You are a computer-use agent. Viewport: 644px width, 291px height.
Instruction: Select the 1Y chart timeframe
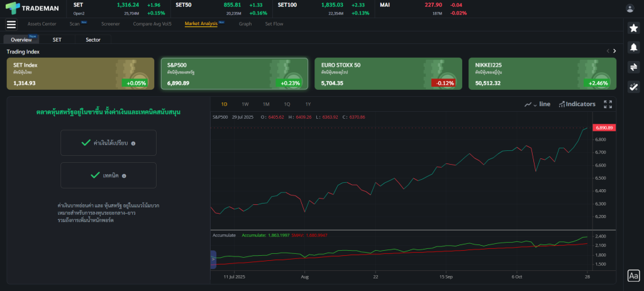pyautogui.click(x=308, y=104)
